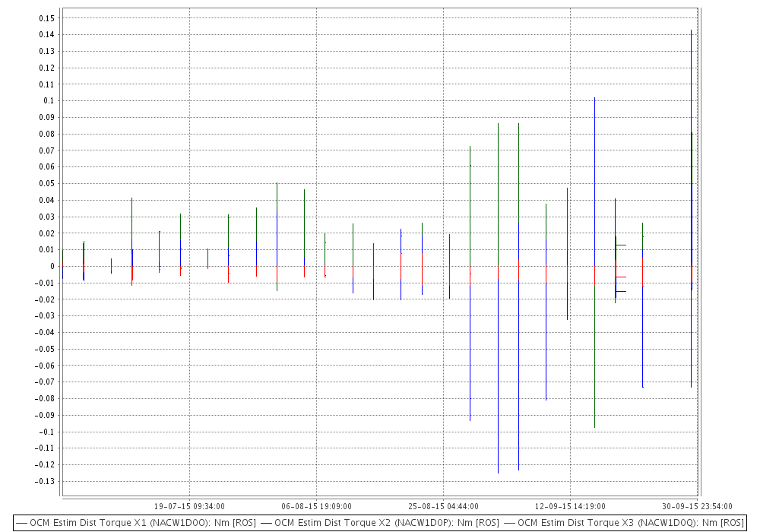Click legend entry OCM Estim Dist Torque X3
This screenshot has width=760, height=532.
pyautogui.click(x=624, y=523)
